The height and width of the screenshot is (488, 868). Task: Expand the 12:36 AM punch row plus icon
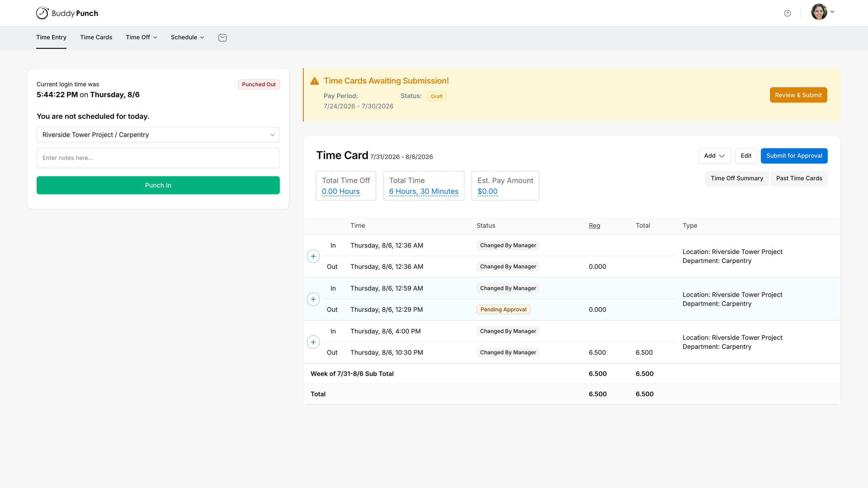[313, 256]
